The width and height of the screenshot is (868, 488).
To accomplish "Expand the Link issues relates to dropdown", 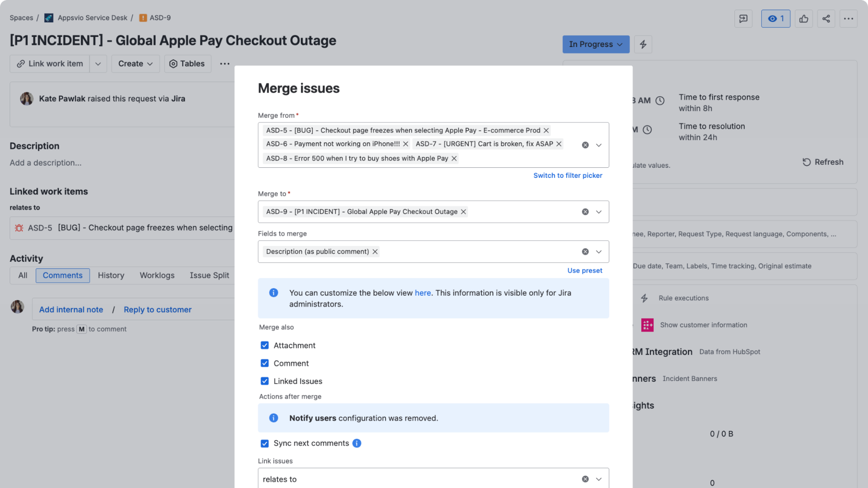I will (x=598, y=479).
